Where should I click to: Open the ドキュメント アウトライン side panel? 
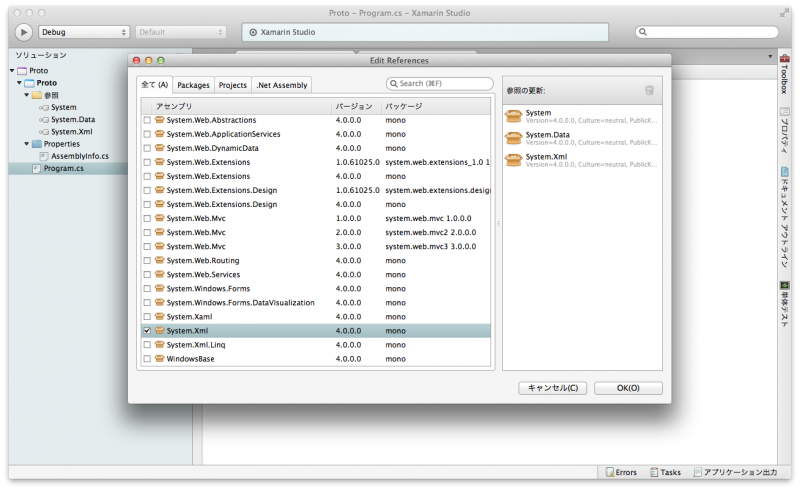(x=785, y=218)
